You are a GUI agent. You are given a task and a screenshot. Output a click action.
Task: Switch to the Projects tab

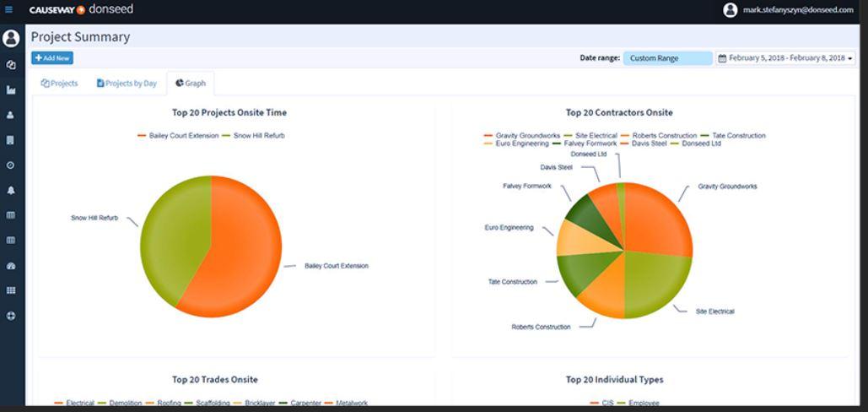coord(59,84)
